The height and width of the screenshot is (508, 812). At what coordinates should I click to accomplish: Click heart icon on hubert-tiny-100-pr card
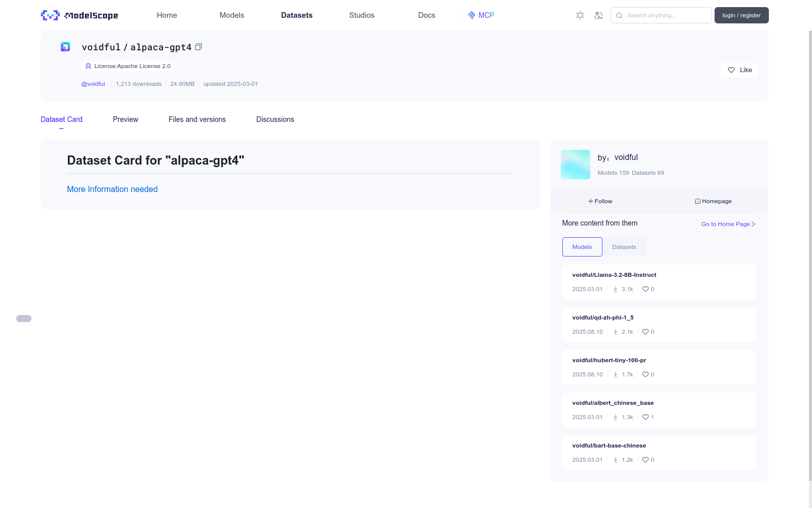pos(646,374)
